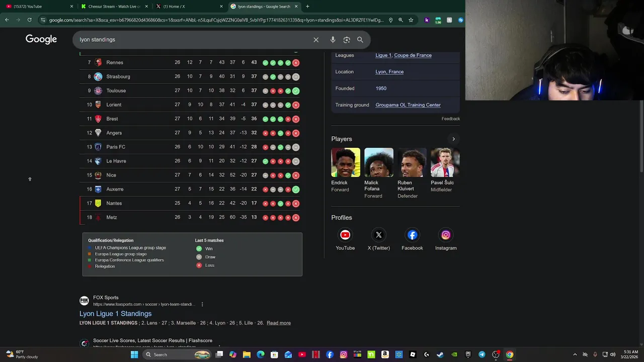Click the magnifier search submit icon

360,40
